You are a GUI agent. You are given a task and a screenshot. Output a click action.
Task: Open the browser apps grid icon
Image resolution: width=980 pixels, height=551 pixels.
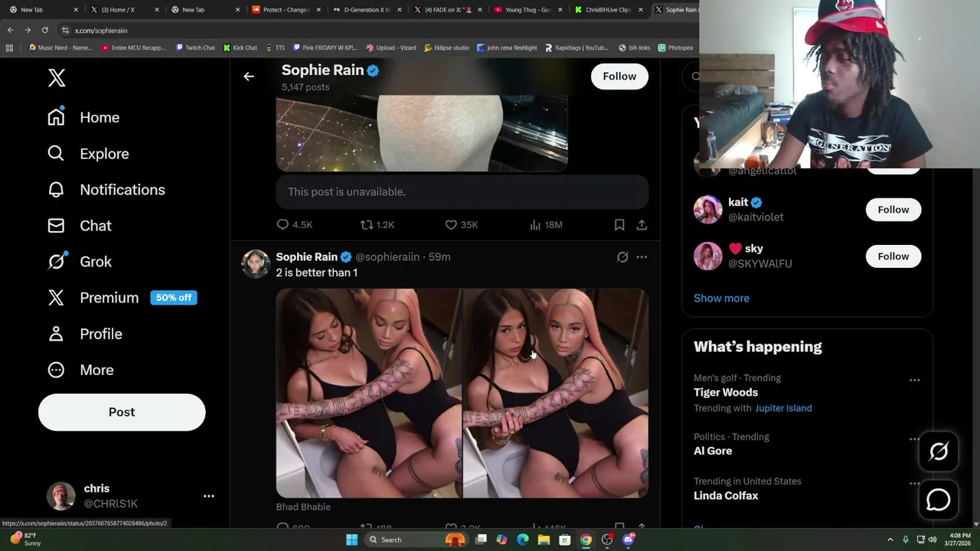pos(9,47)
